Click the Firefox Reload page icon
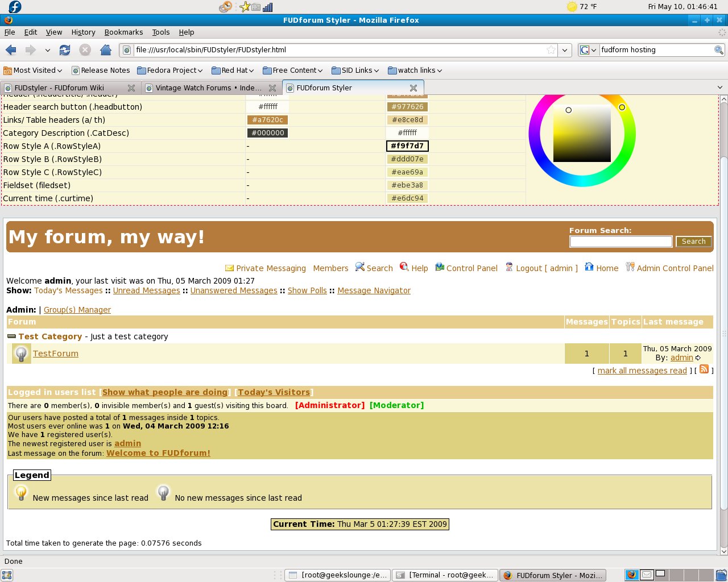This screenshot has width=728, height=582. pyautogui.click(x=65, y=50)
